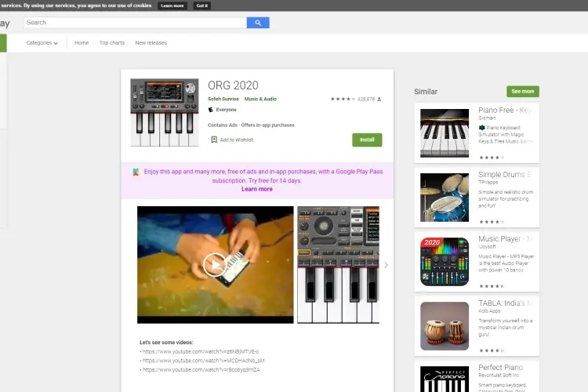Screen dimensions: 588x392
Task: Click the reviewer count person icon
Action: [x=379, y=99]
